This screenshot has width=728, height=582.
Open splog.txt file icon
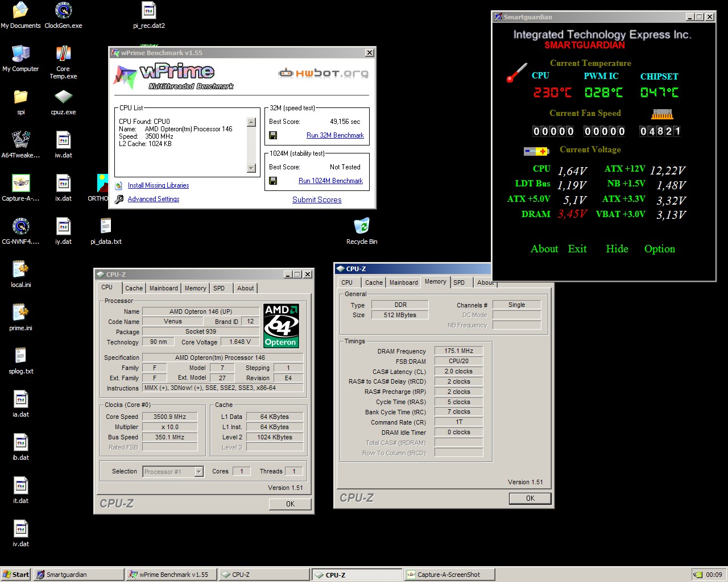coord(20,361)
